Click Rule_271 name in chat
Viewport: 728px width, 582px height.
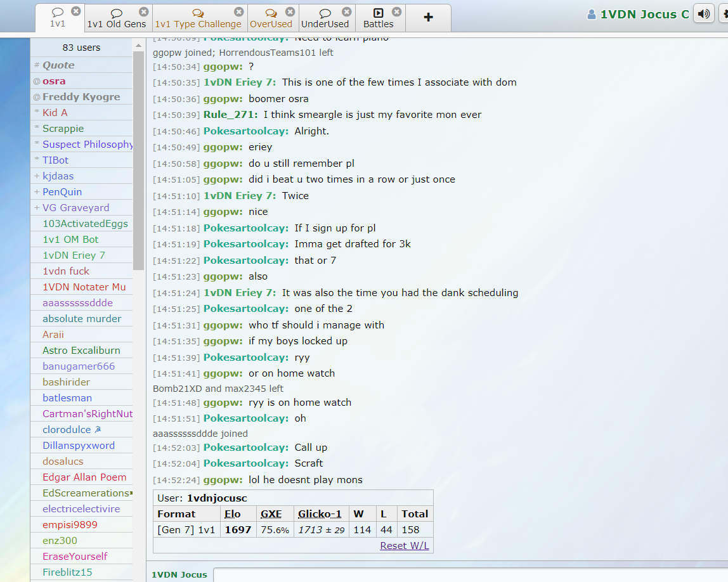(230, 115)
